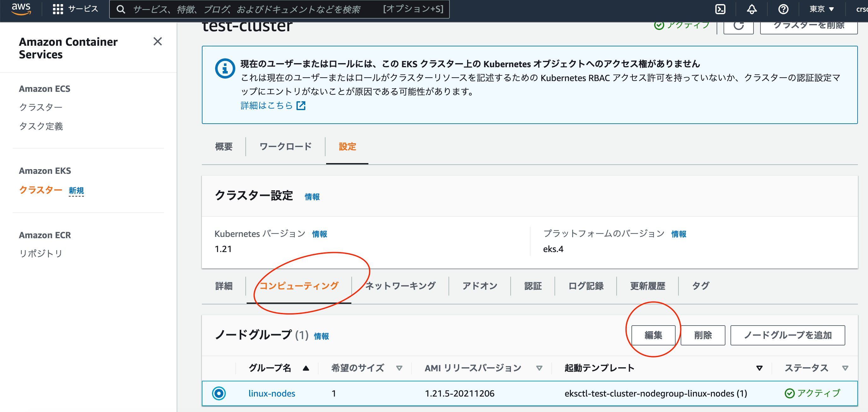The height and width of the screenshot is (412, 868).
Task: Switch to the 概要 tab
Action: click(223, 147)
